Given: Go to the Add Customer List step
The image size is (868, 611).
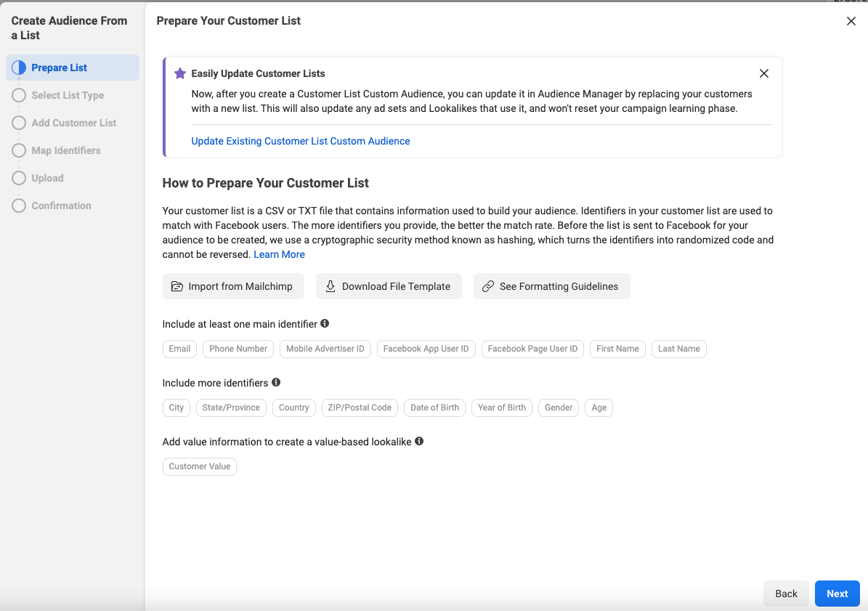Looking at the screenshot, I should click(x=73, y=123).
